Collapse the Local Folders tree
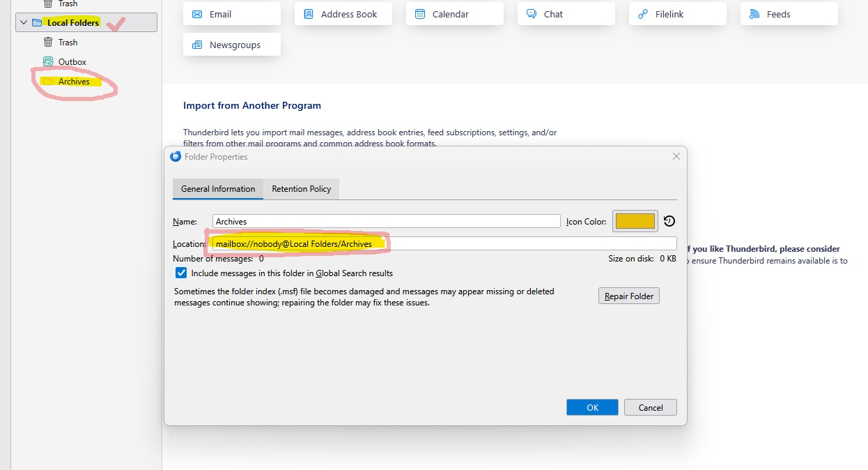Image resolution: width=868 pixels, height=470 pixels. (x=24, y=22)
